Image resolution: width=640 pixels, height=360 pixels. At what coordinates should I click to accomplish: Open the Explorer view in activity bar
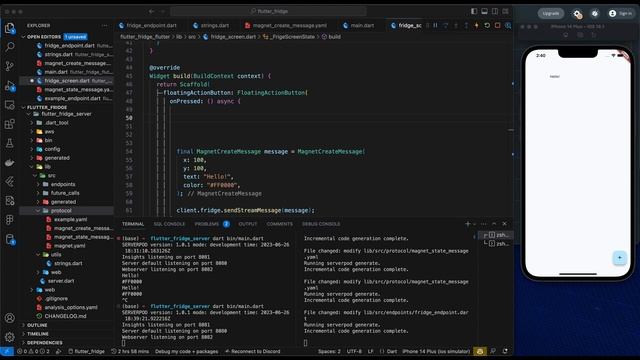[9, 28]
